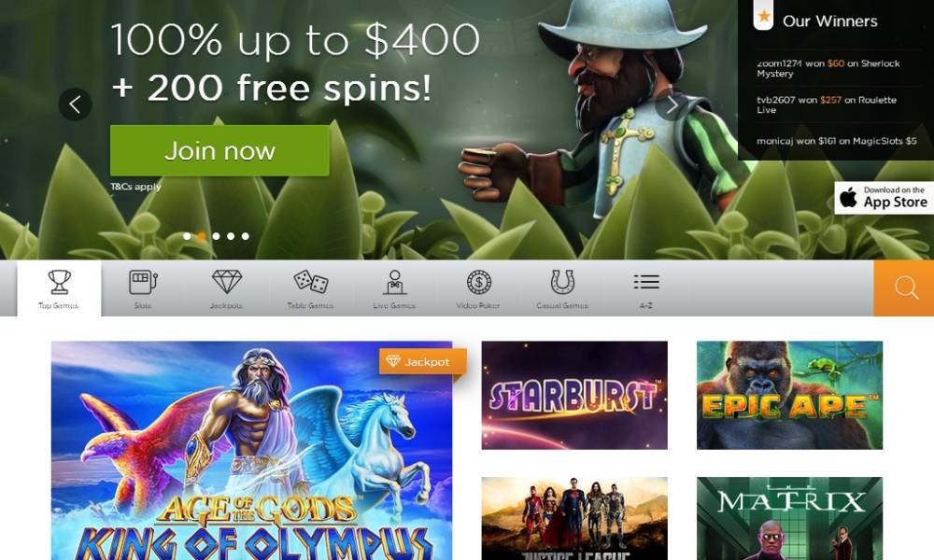Select the third carousel dot

(x=217, y=236)
